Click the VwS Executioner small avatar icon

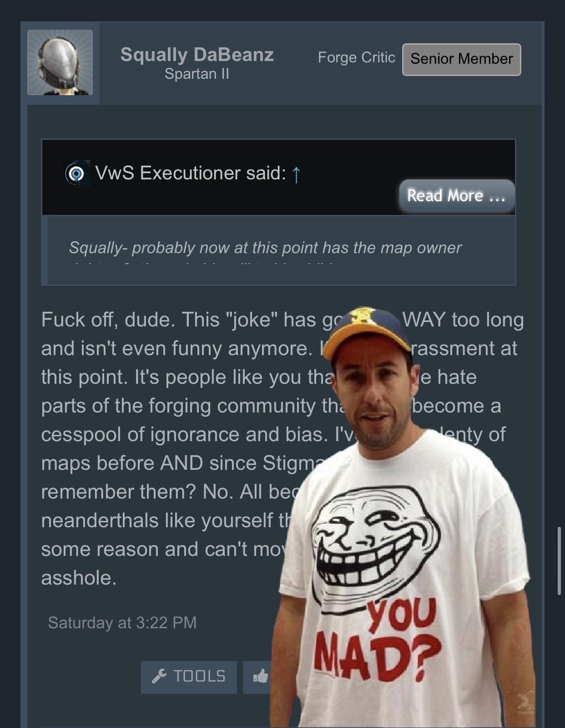coord(76,173)
